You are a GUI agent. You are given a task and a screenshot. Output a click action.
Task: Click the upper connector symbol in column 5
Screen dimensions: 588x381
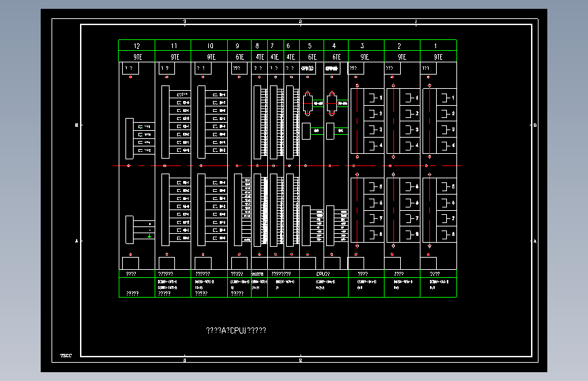click(x=307, y=104)
